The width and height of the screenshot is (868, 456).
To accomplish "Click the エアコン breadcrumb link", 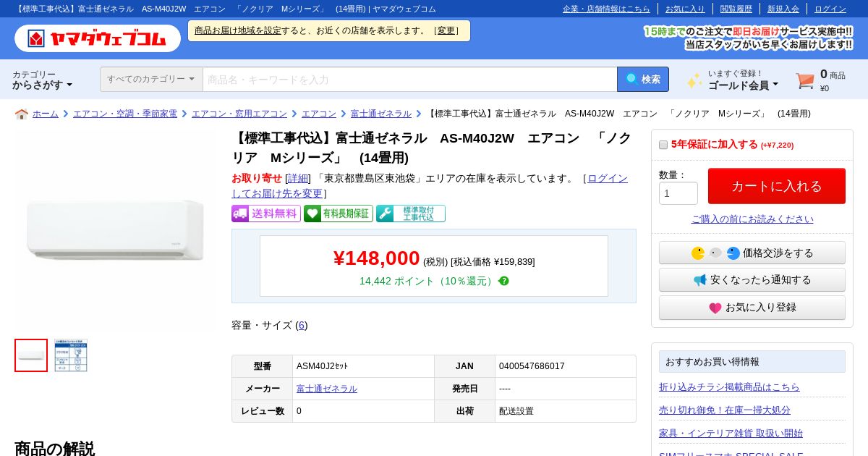I will (319, 114).
